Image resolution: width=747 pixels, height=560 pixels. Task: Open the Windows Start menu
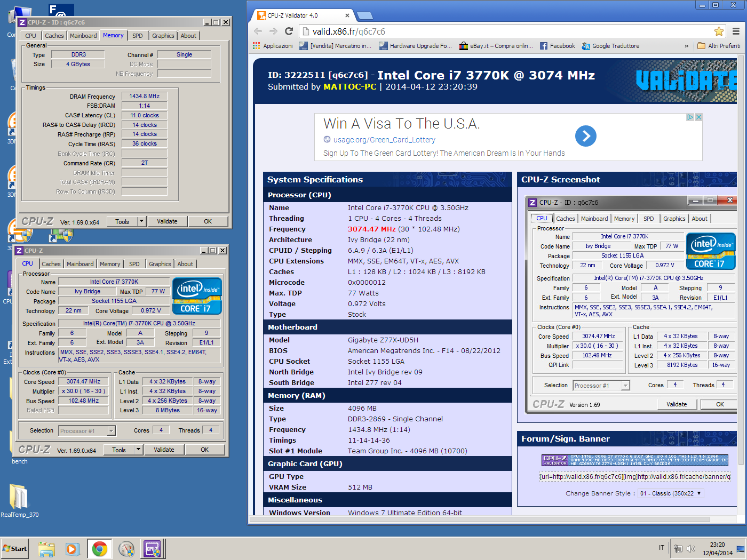[14, 549]
